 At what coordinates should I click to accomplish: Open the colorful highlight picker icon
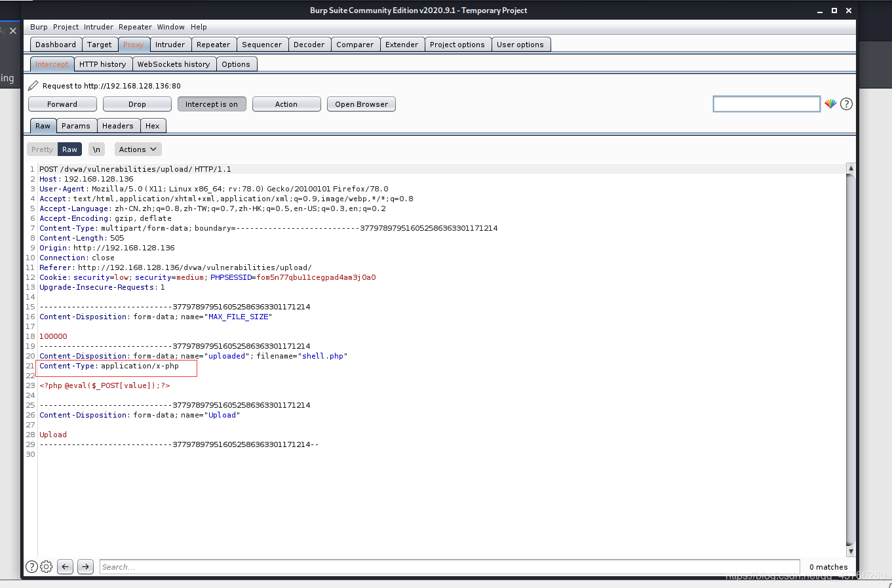(x=830, y=104)
